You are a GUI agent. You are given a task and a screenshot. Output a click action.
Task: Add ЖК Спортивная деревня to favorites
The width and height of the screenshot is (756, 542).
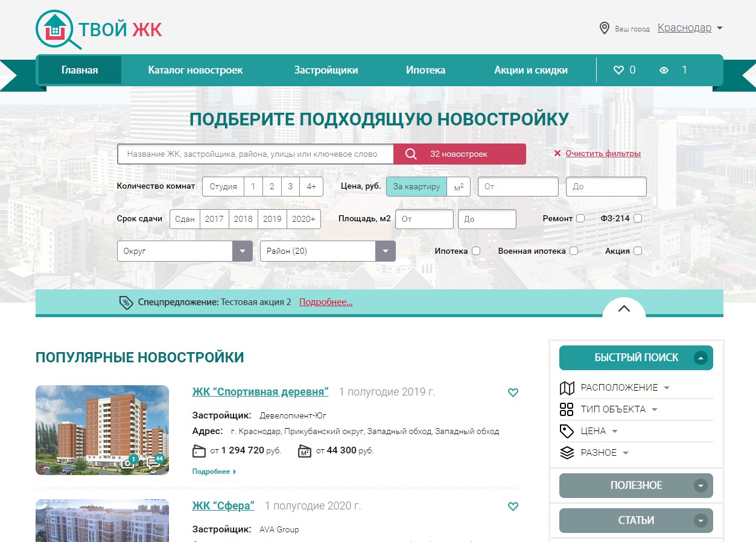click(x=513, y=392)
